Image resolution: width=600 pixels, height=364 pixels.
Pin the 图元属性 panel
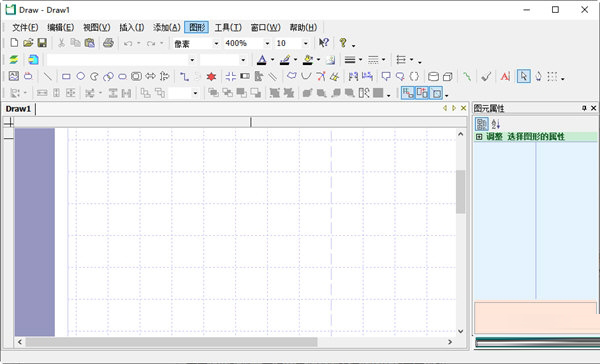[584, 108]
